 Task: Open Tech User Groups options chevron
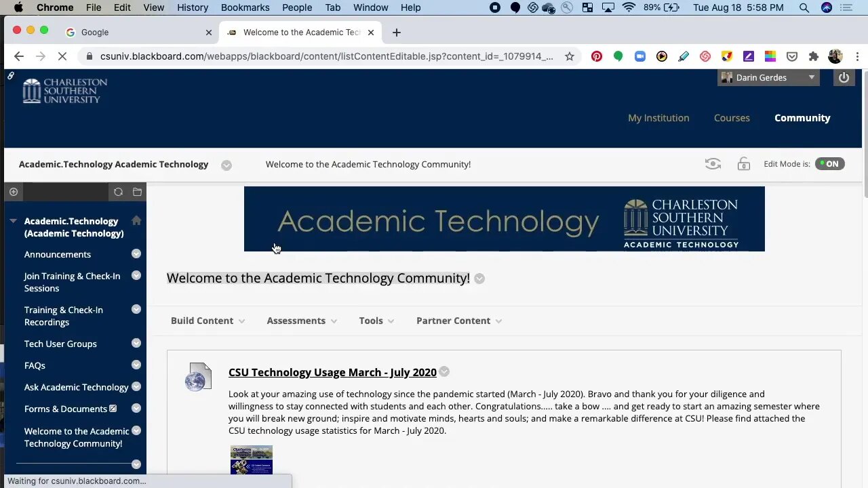click(136, 344)
